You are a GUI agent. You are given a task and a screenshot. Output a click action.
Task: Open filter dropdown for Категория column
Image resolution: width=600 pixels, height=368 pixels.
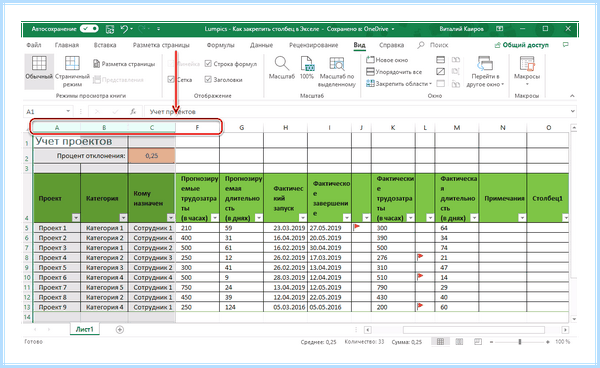coord(123,218)
